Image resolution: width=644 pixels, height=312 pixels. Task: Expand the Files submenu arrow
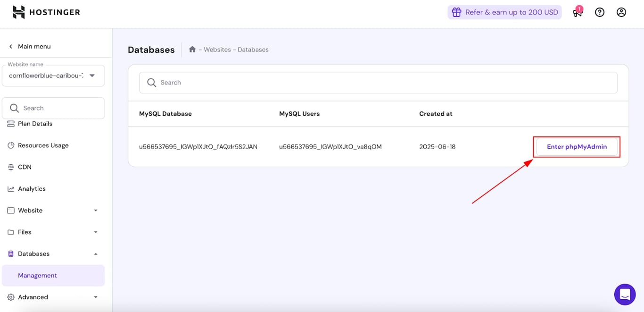pyautogui.click(x=96, y=232)
